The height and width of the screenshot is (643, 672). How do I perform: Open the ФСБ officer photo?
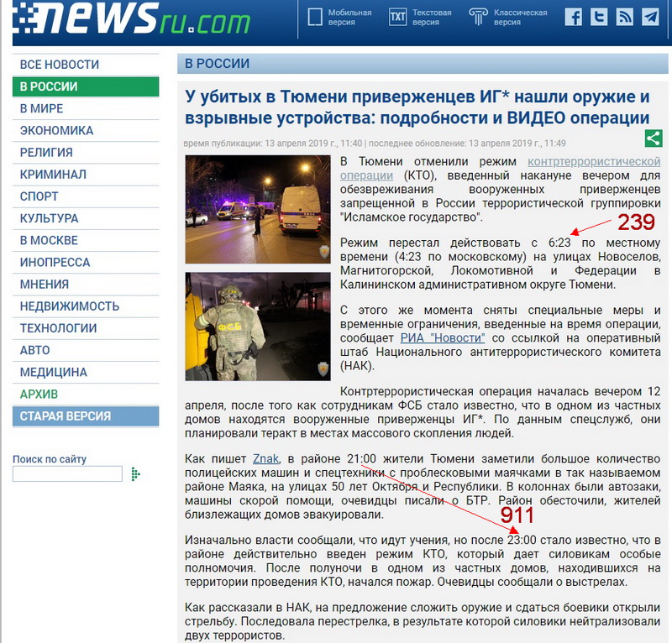[258, 327]
